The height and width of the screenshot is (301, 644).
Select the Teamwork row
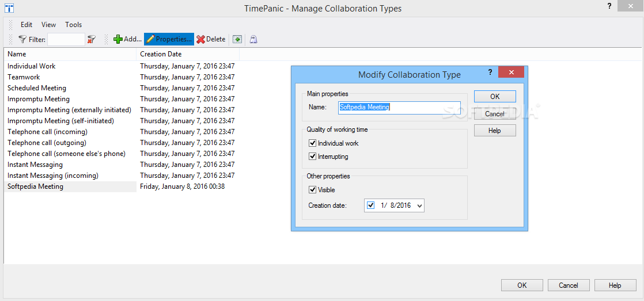122,77
